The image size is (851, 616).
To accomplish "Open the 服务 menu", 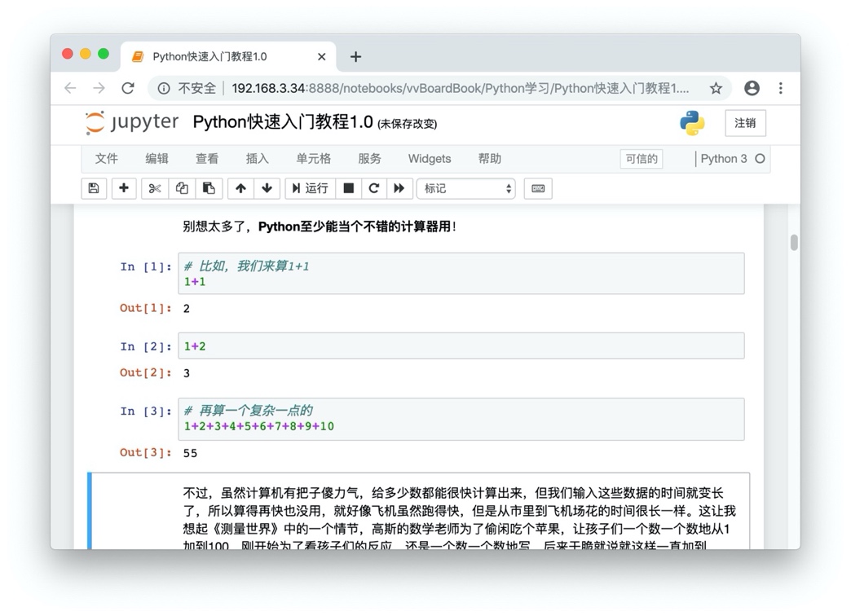I will [x=369, y=158].
